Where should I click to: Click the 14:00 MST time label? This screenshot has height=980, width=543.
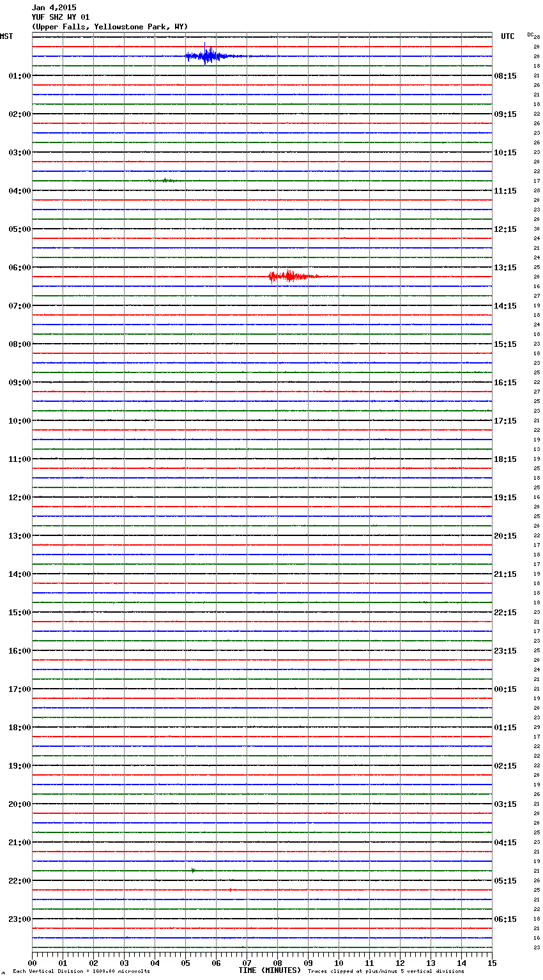20,574
